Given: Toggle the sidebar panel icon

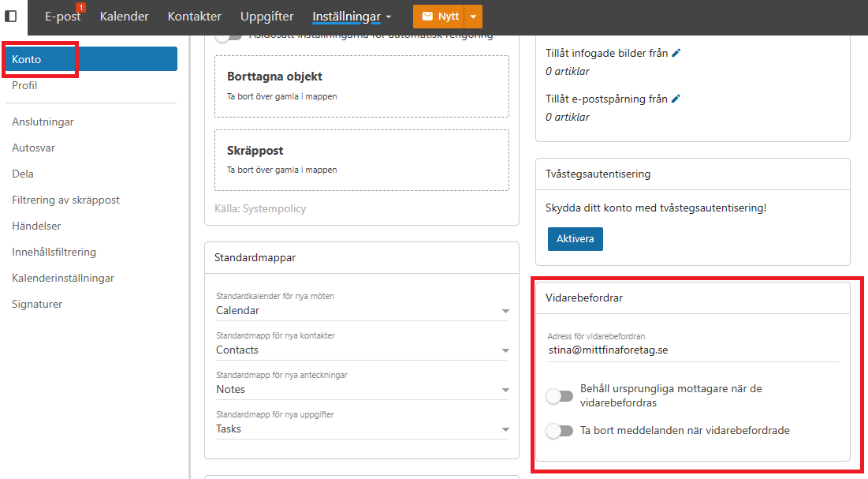Looking at the screenshot, I should pyautogui.click(x=10, y=16).
